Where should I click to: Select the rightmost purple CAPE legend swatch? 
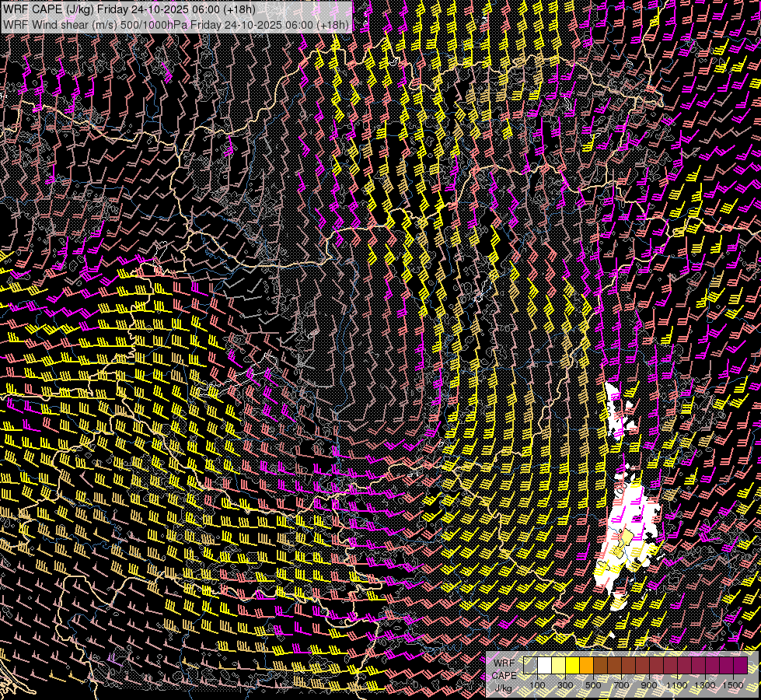pos(740,665)
